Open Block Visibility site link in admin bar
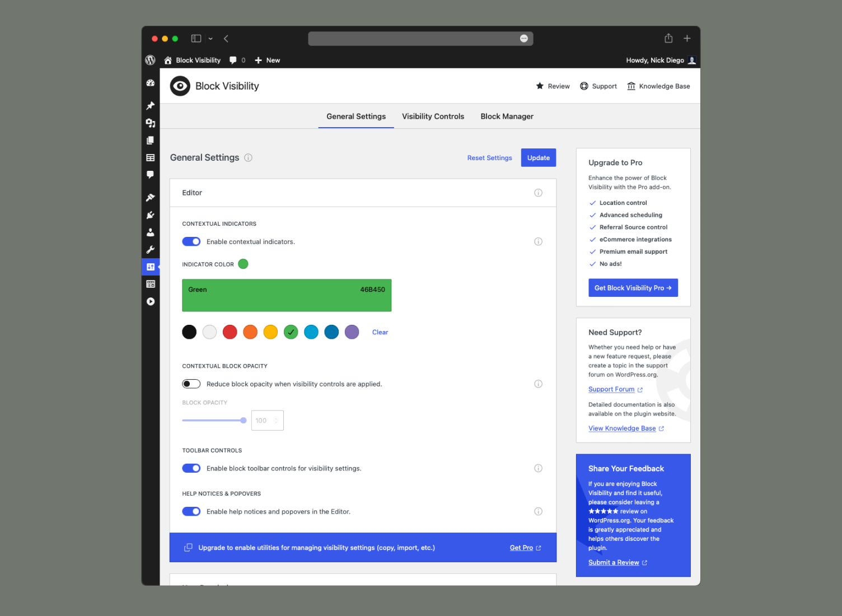The width and height of the screenshot is (842, 616). 192,60
